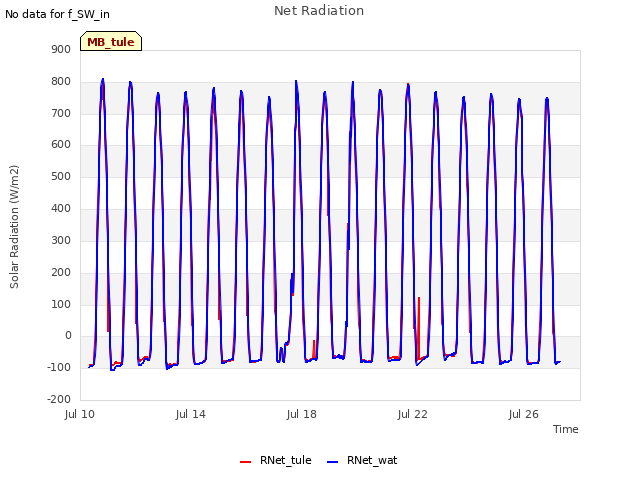Click the -100 y-axis tick label
Image resolution: width=640 pixels, height=480 pixels.
pyautogui.click(x=59, y=367)
